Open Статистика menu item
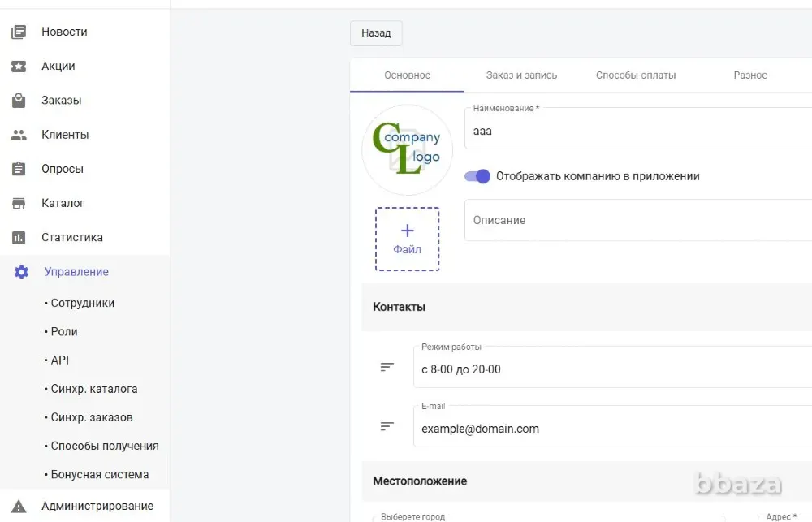 [85, 237]
